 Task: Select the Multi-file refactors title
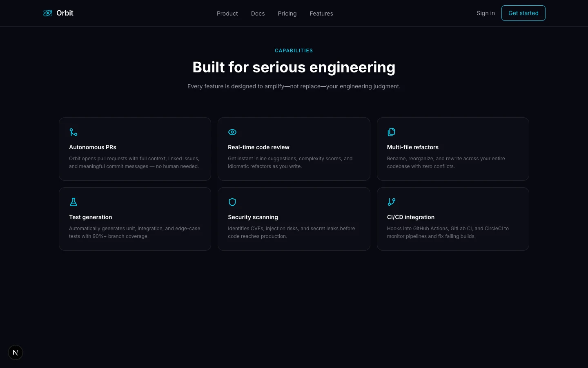pos(412,147)
